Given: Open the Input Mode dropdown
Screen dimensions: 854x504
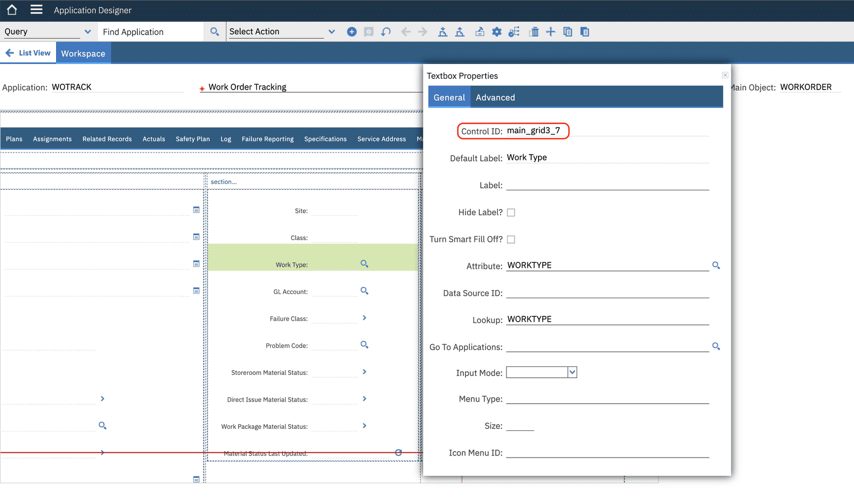Looking at the screenshot, I should 572,372.
